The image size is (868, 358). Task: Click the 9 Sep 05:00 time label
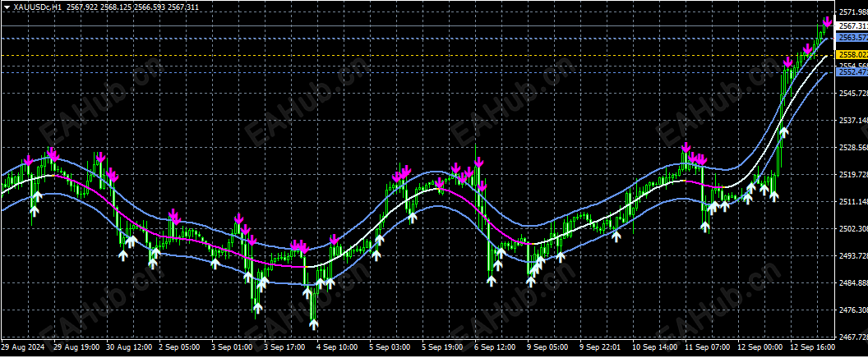547,347
